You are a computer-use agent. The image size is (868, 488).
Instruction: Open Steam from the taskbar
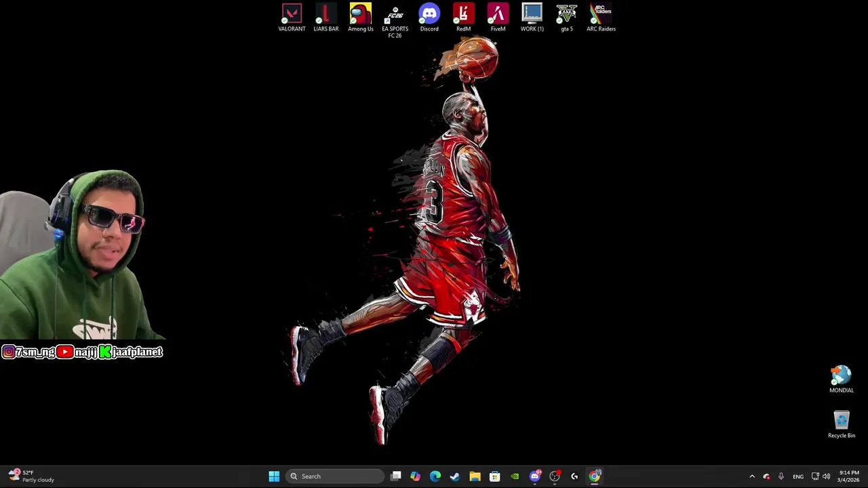(x=455, y=476)
